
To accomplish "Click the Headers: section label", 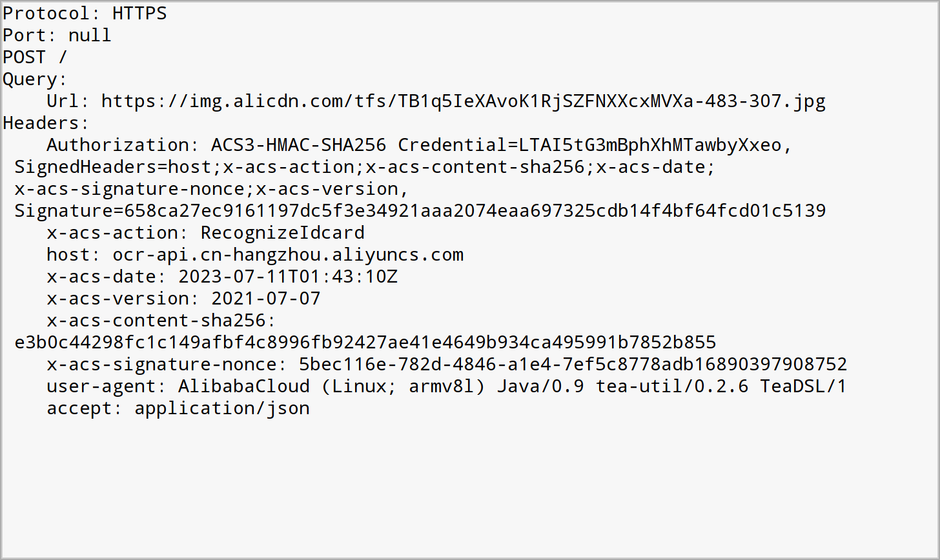I will tap(46, 123).
